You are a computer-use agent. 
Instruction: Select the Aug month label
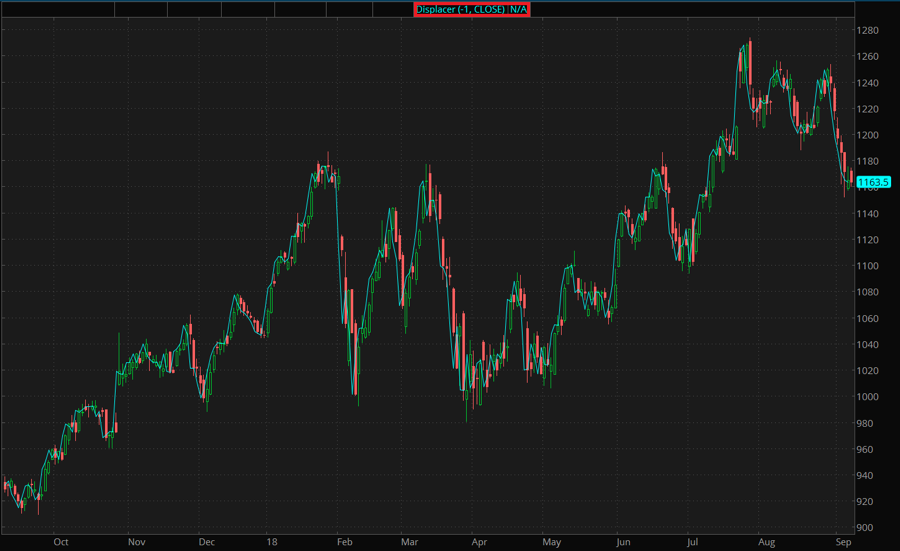pyautogui.click(x=767, y=542)
